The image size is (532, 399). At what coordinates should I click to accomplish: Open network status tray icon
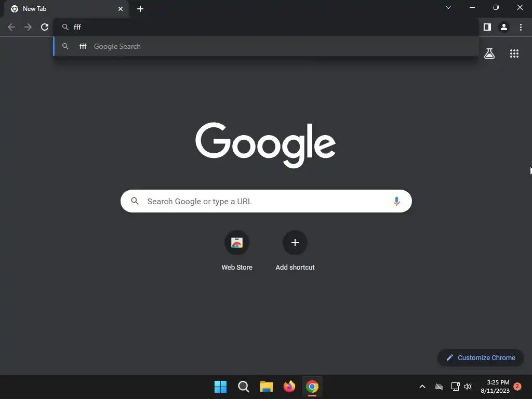[455, 387]
